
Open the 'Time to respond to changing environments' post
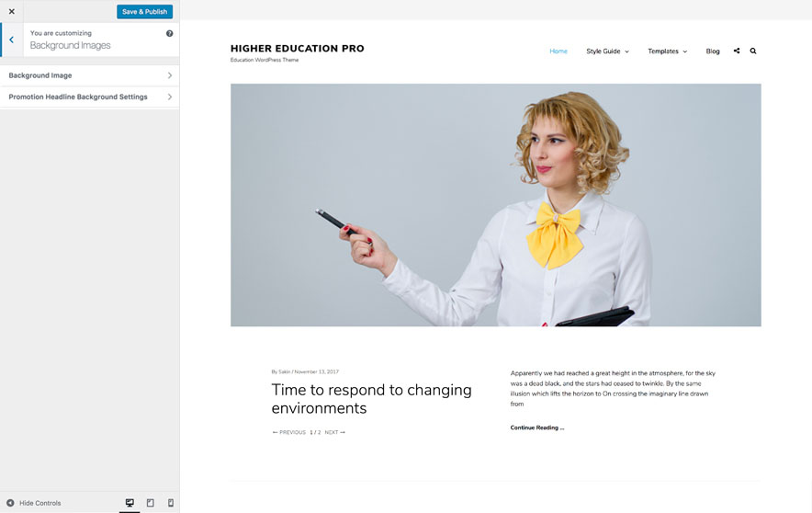tap(371, 398)
